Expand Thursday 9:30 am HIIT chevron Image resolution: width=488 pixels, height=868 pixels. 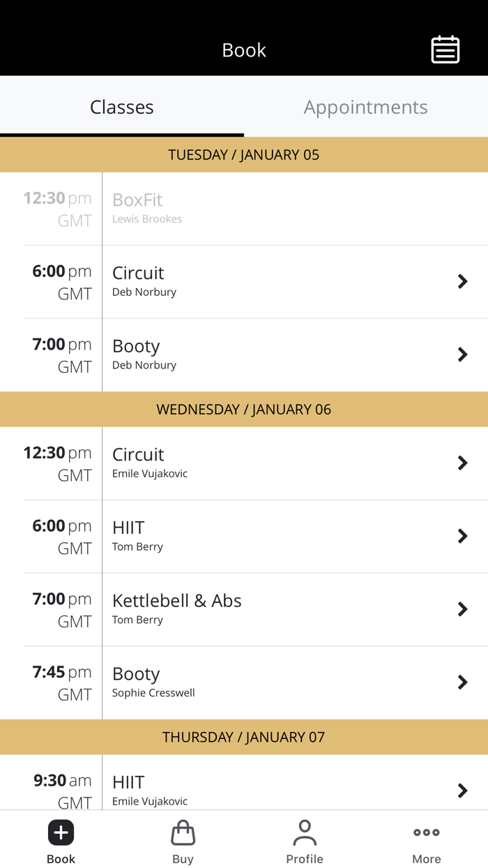[x=462, y=790]
